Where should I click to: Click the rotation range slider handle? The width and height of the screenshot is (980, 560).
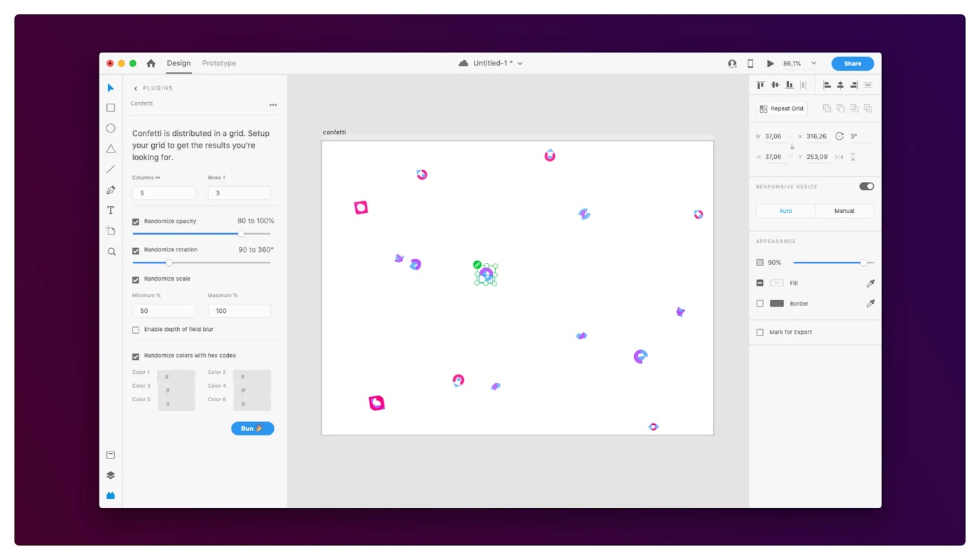[x=169, y=262]
